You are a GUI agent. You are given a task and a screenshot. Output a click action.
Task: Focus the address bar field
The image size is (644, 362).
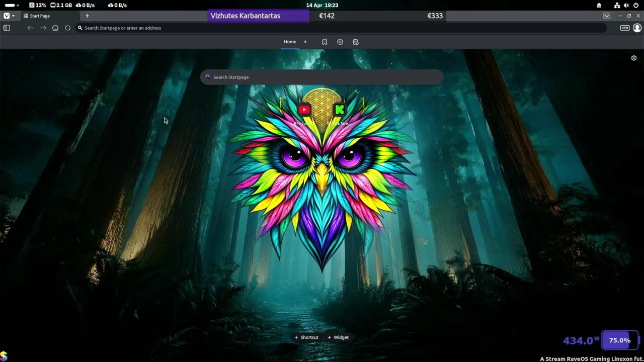click(341, 28)
